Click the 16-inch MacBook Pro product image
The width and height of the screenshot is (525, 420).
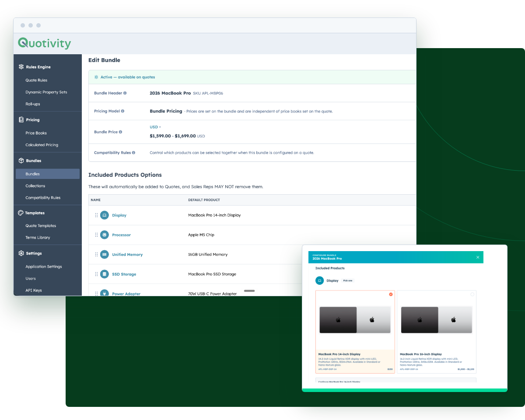tap(437, 320)
